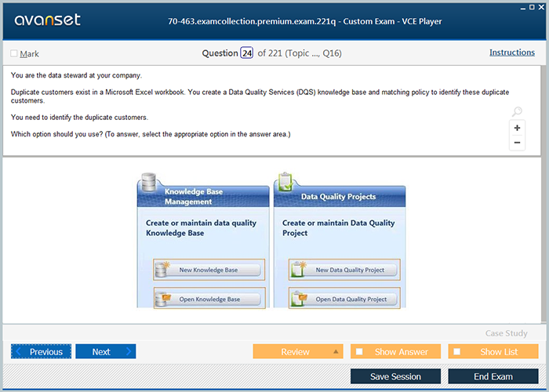Tick the Mark checkbox
This screenshot has height=392, width=549.
tap(14, 53)
